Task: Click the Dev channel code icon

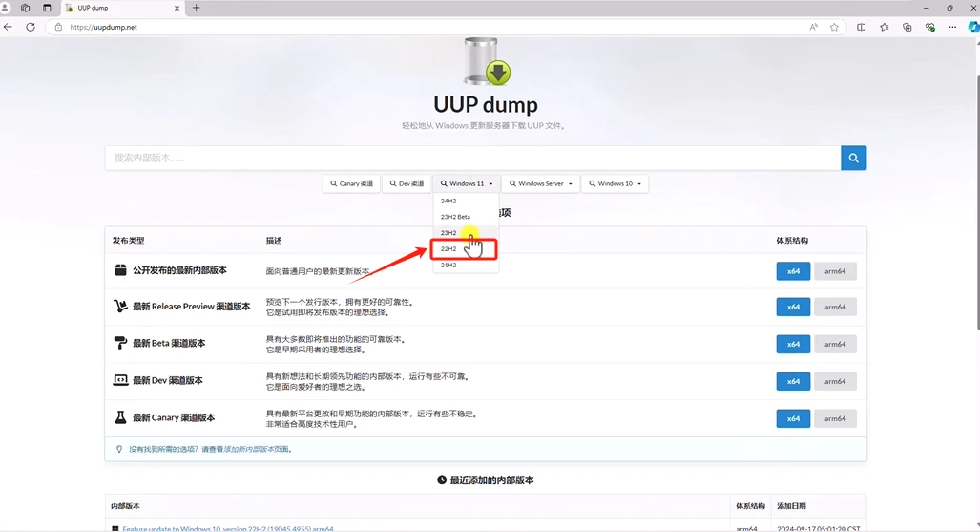Action: 120,380
